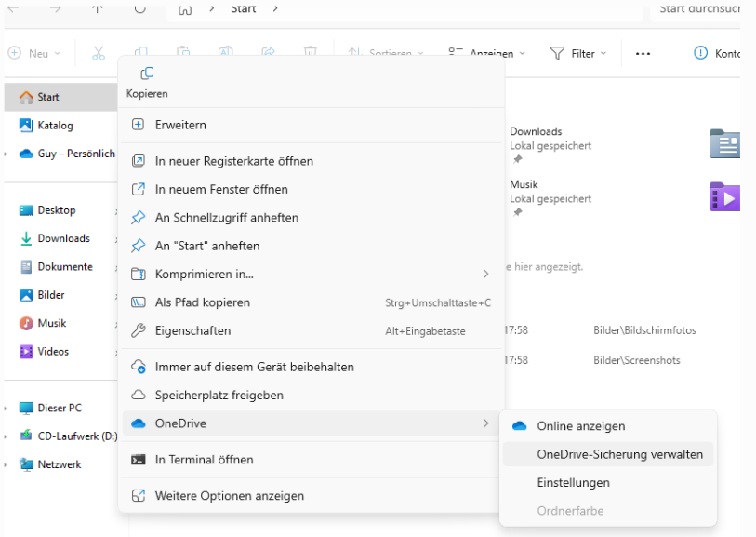
Task: Select Erweitern from the context menu
Action: 311,125
